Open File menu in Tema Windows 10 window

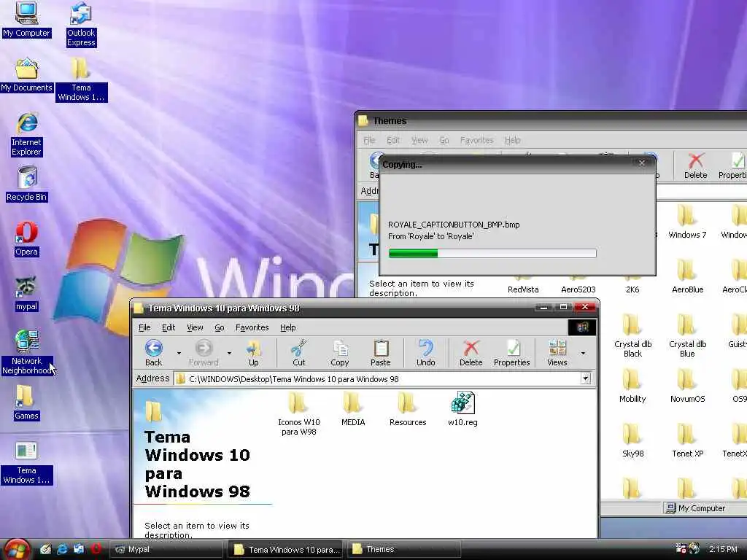pyautogui.click(x=144, y=327)
